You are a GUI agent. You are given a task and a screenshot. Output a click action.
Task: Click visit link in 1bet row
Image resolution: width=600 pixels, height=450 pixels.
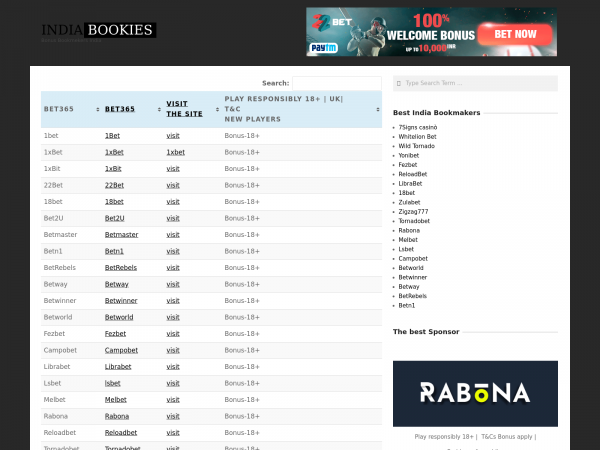coord(173,135)
